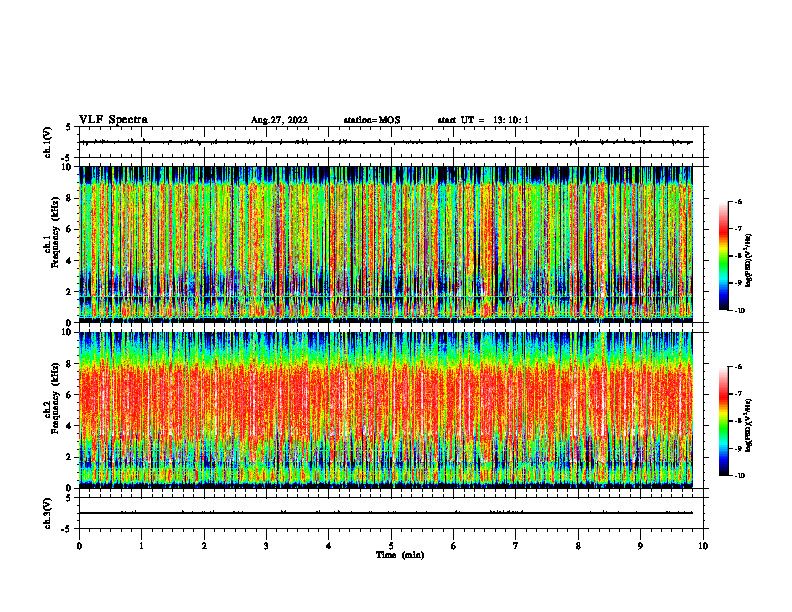The height and width of the screenshot is (612, 792).
Task: Click the ch.1 voltage waveform trace
Action: click(386, 142)
